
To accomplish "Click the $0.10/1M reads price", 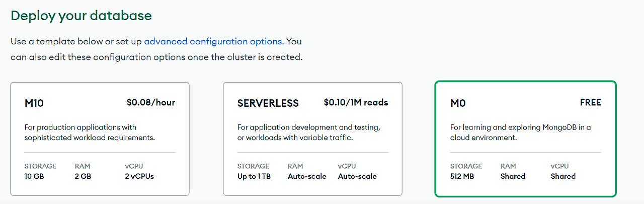I will coord(356,102).
